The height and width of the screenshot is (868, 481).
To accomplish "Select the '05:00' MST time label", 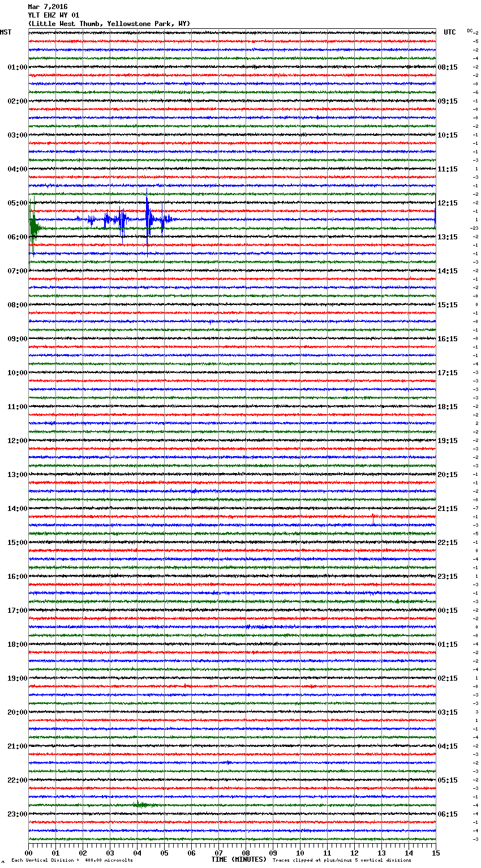I will (x=17, y=203).
